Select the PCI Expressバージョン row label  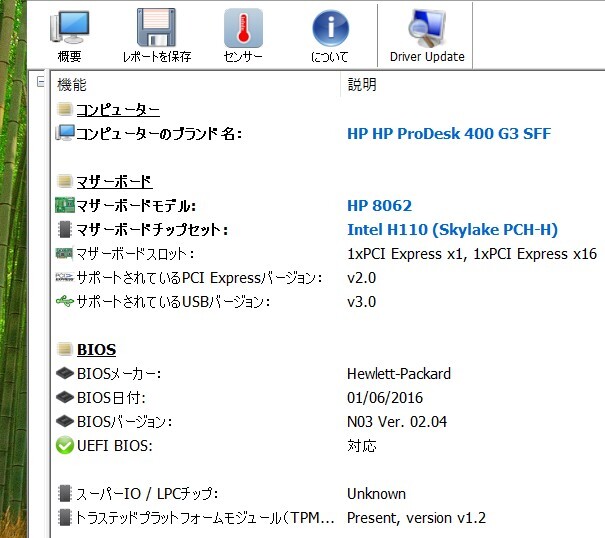[x=199, y=278]
